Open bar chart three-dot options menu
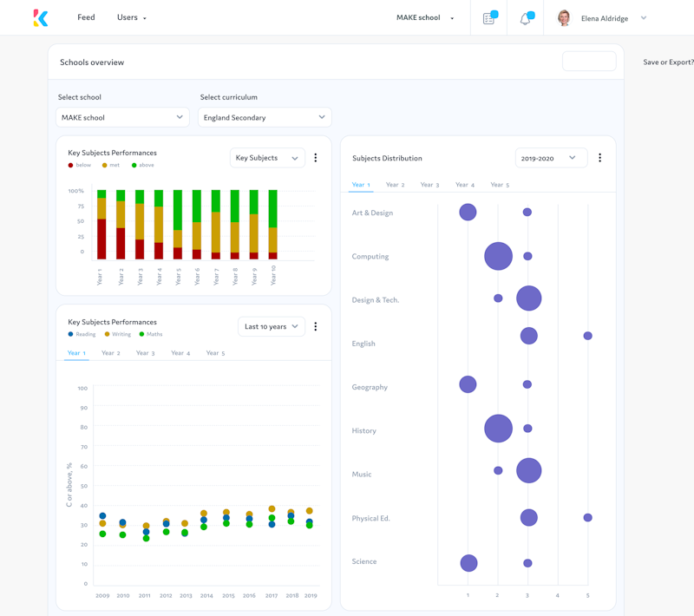The width and height of the screenshot is (694, 616). (316, 158)
